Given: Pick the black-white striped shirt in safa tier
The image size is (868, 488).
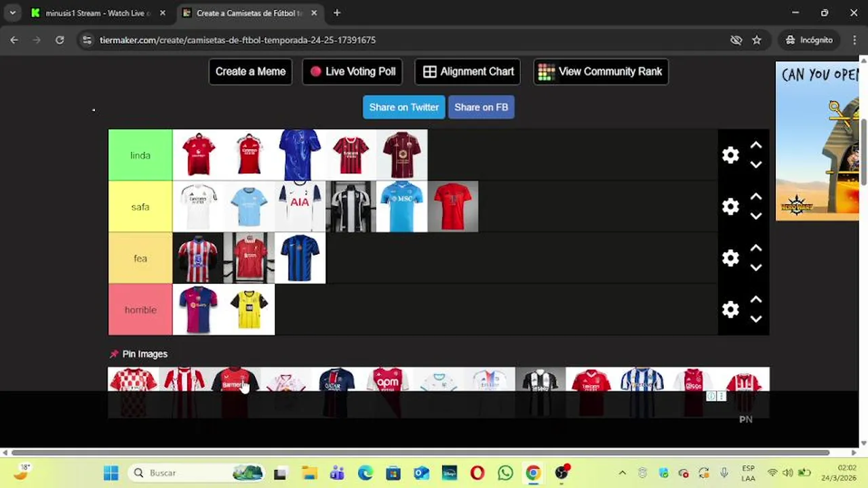Looking at the screenshot, I should coord(351,207).
